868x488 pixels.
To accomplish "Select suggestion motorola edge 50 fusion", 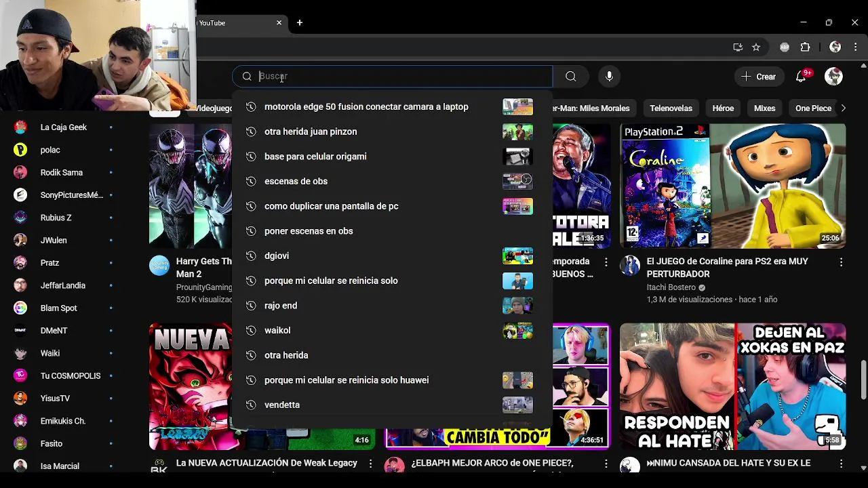I will [x=392, y=106].
